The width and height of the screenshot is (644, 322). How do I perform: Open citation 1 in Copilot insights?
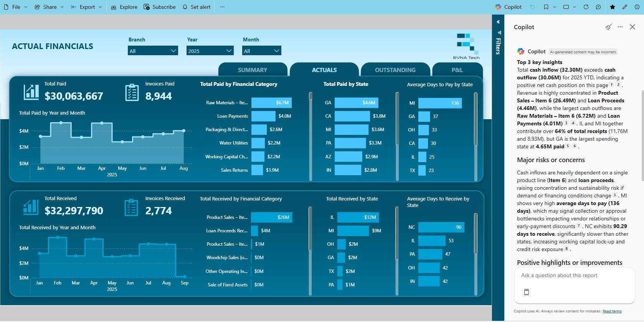[x=612, y=85]
